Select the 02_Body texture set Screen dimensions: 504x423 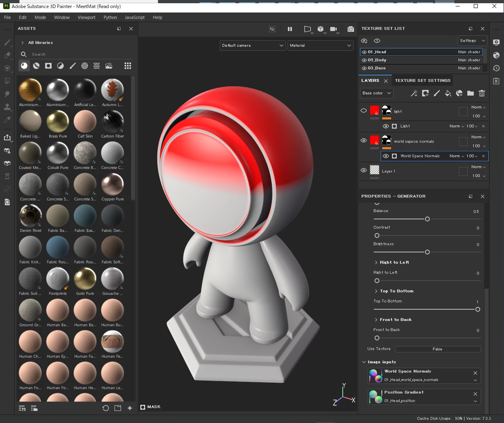[421, 60]
